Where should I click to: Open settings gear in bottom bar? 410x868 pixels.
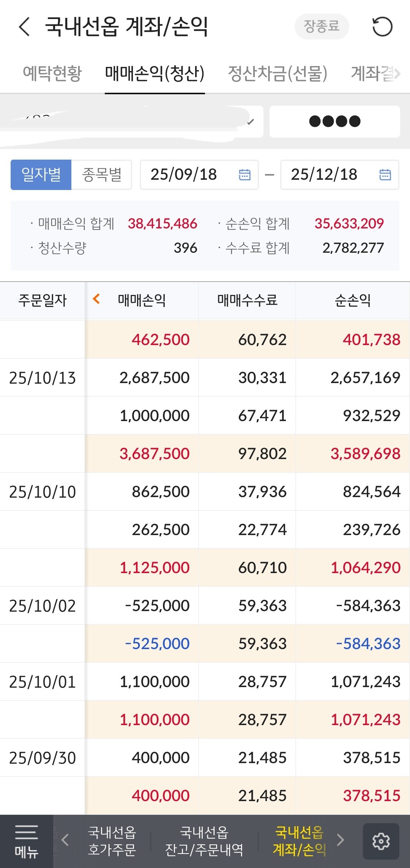click(381, 841)
